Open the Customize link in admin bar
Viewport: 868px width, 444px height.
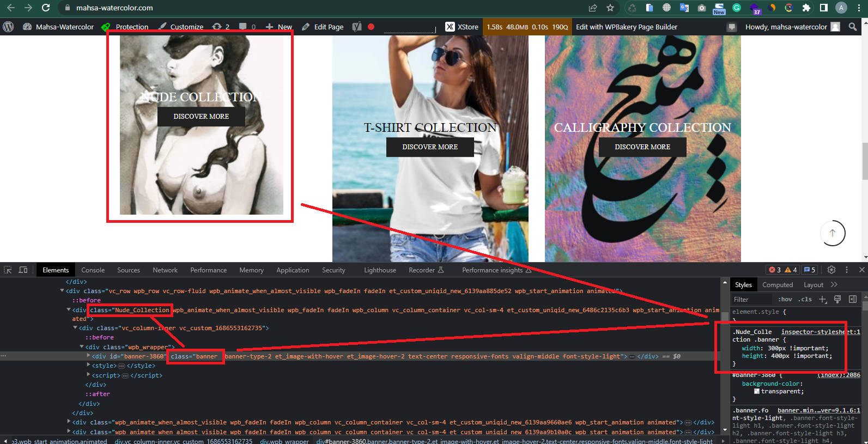181,27
